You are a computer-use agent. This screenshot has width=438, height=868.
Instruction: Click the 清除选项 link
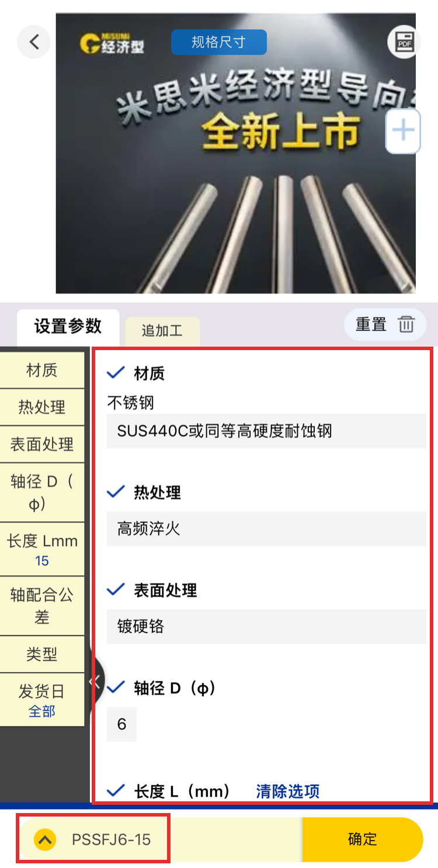(288, 791)
